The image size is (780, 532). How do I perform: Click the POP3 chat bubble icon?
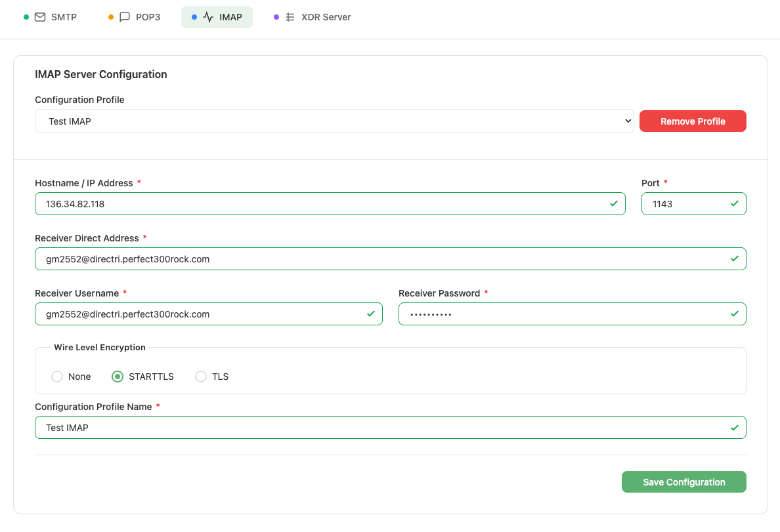(x=124, y=18)
